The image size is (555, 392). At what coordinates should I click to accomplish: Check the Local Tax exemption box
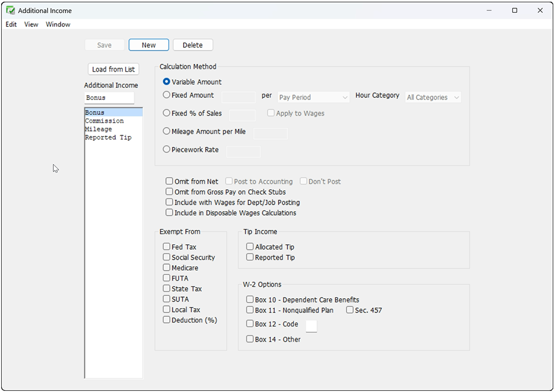point(167,309)
